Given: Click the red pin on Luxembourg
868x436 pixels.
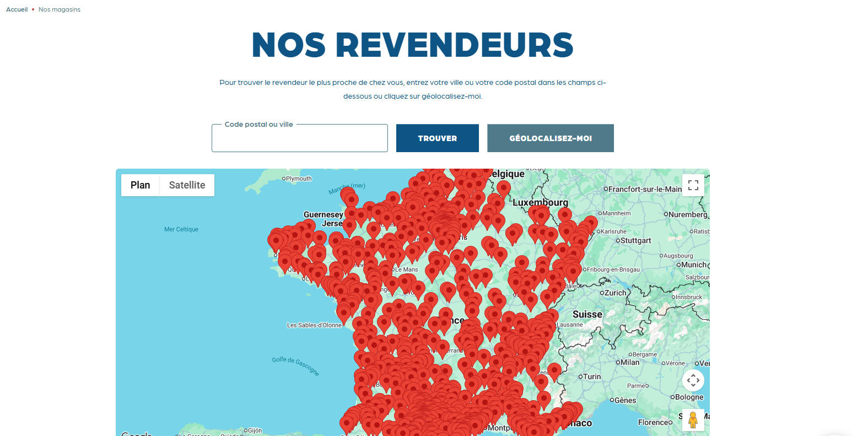Looking at the screenshot, I should [x=542, y=217].
